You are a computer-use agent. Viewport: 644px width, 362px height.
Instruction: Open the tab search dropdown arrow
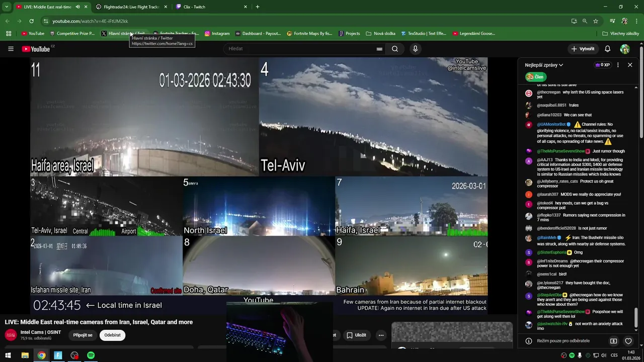click(x=6, y=7)
